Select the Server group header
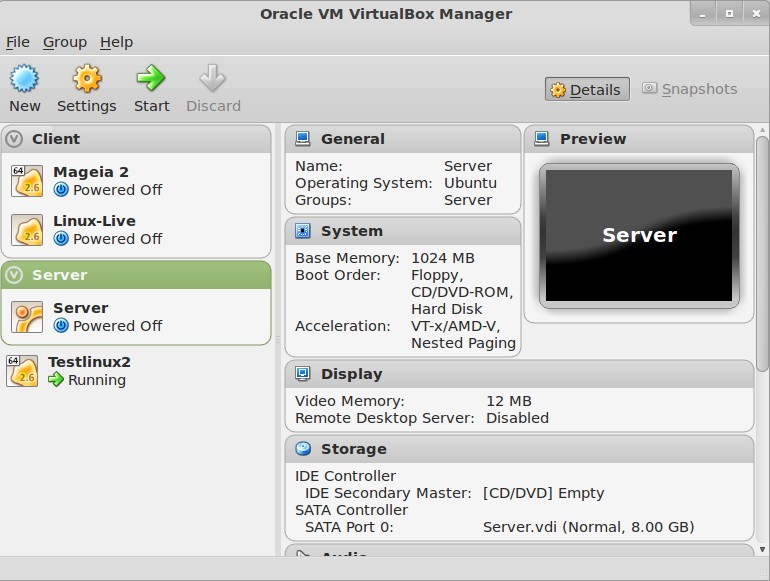 137,275
